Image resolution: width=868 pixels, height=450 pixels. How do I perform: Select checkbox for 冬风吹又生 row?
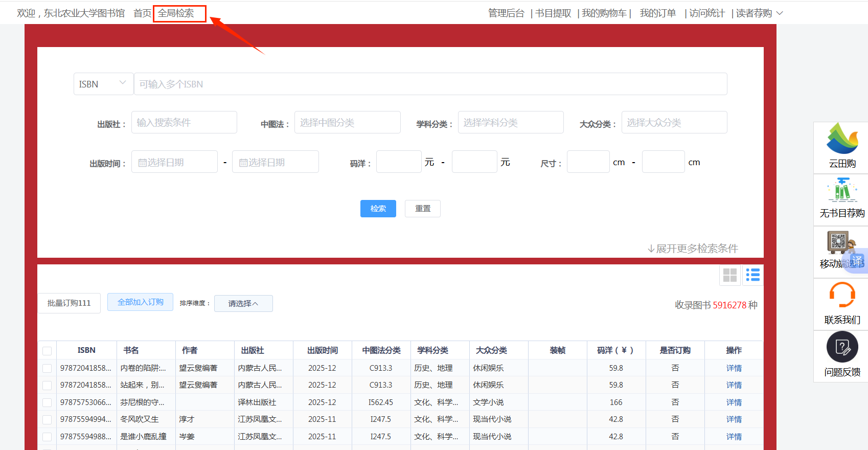(47, 420)
